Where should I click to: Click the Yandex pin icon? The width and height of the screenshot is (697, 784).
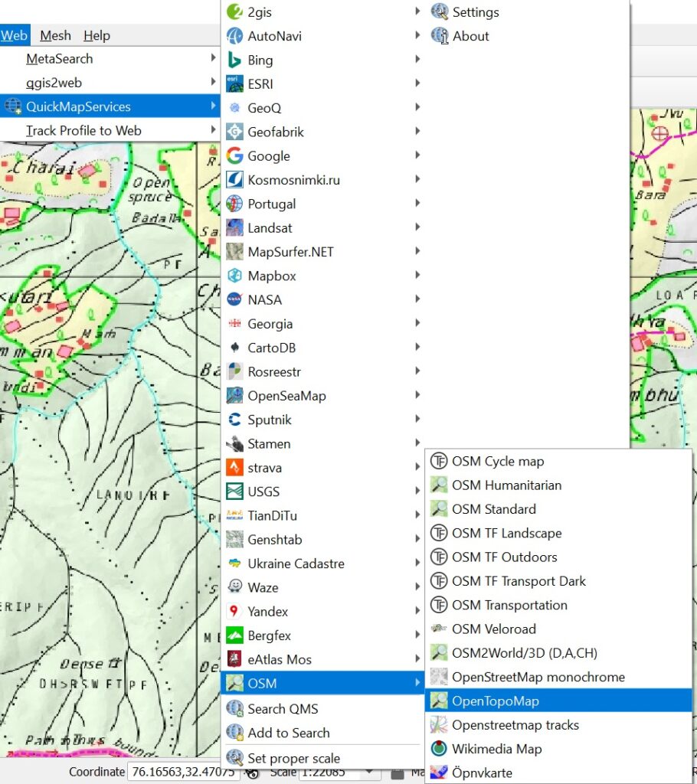coord(234,611)
